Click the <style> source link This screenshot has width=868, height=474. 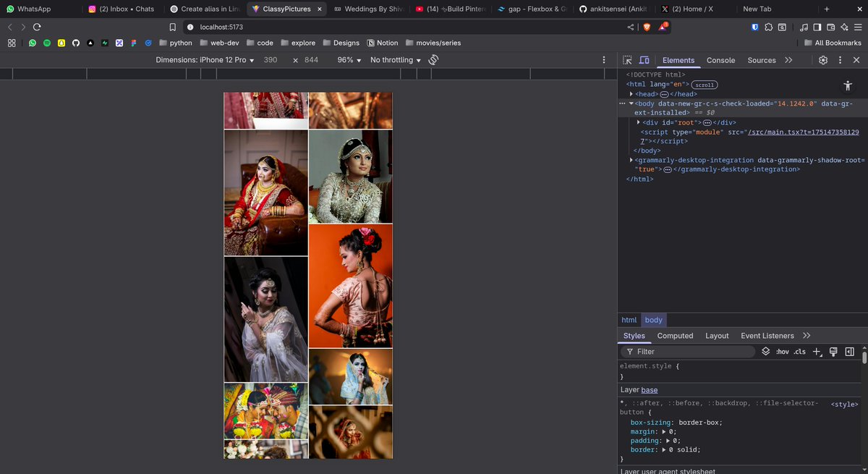[844, 404]
